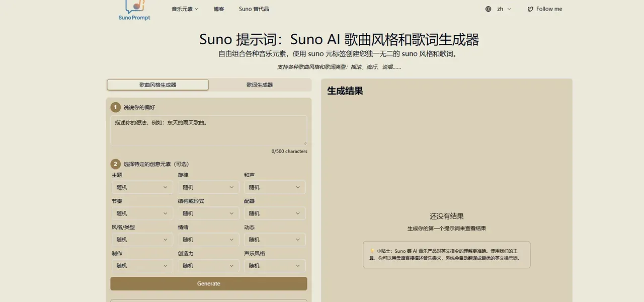The height and width of the screenshot is (302, 644).
Task: Click the globe language icon
Action: [488, 9]
